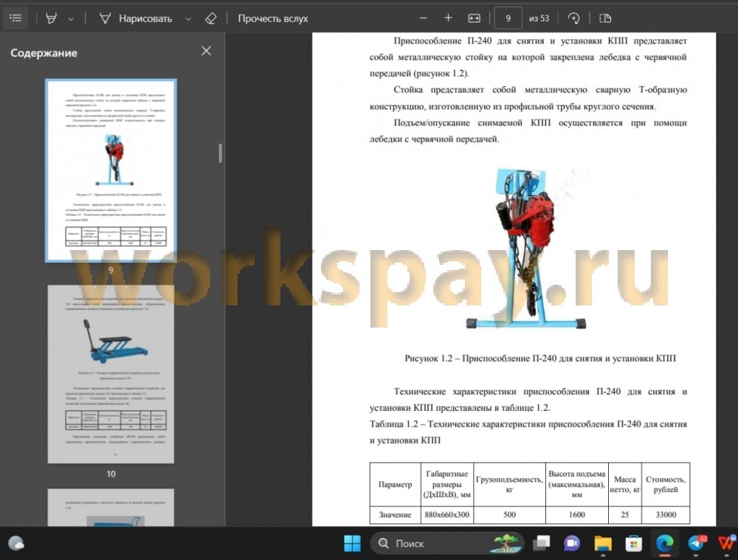738x560 pixels.
Task: Open the page 10 thumbnail
Action: click(111, 374)
